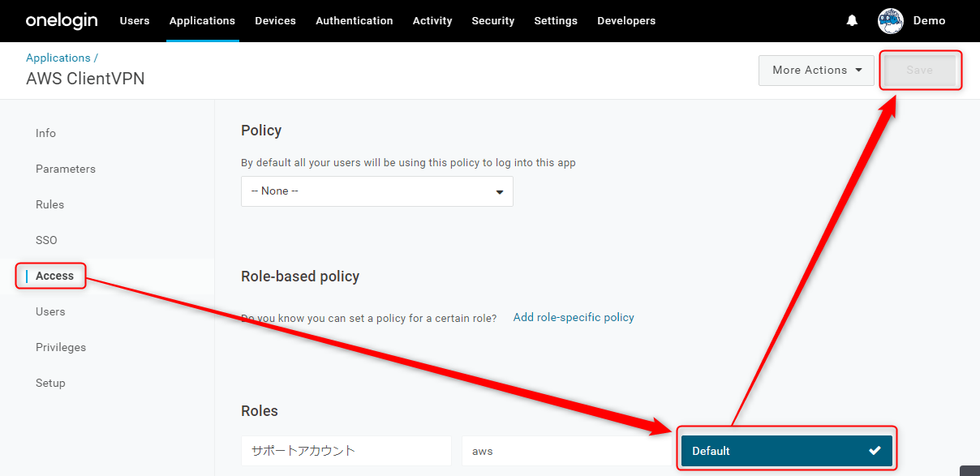Follow the Applications breadcrumb link

click(58, 58)
